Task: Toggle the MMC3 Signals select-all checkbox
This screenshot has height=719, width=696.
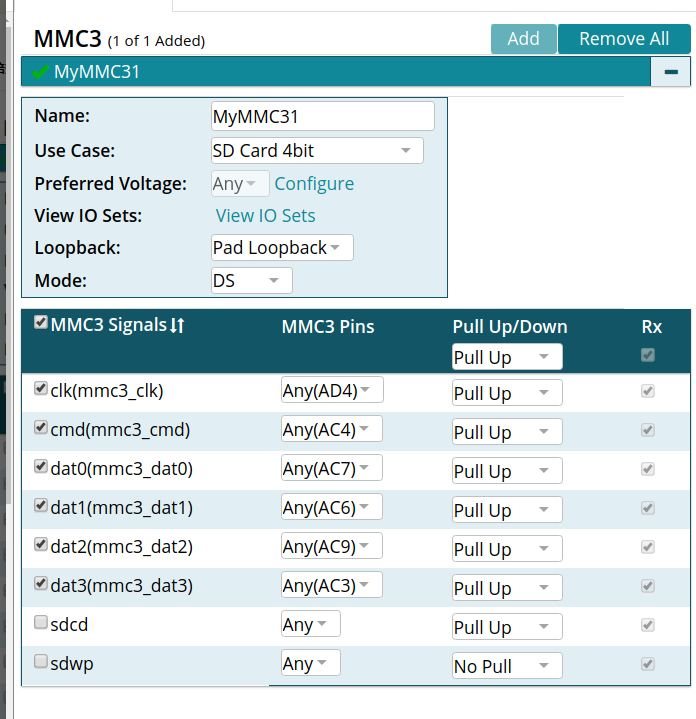Action: [x=41, y=323]
